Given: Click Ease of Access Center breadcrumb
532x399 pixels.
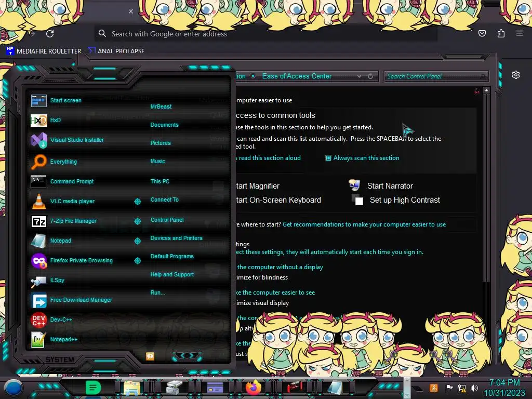Looking at the screenshot, I should 297,76.
